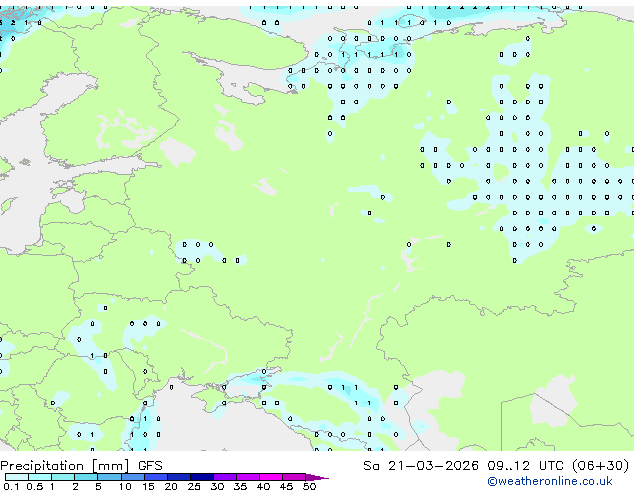The width and height of the screenshot is (634, 490).
Task: Click the legend value '15'
Action: point(148,486)
